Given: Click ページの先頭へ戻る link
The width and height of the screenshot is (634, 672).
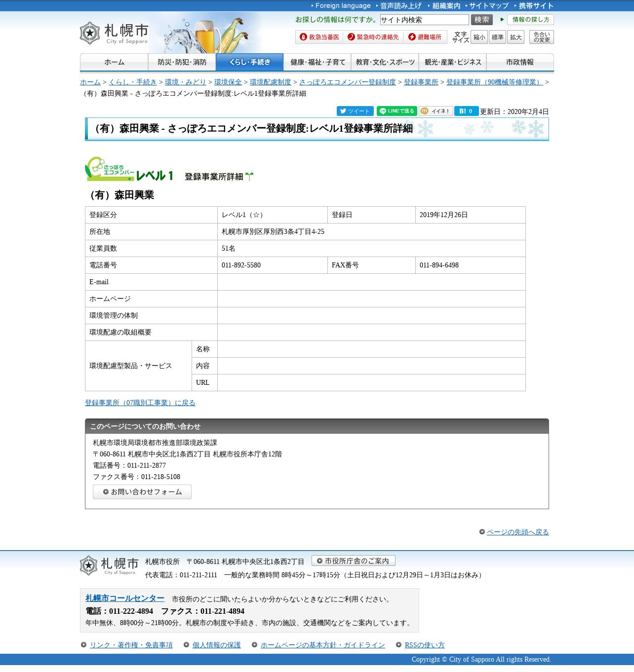Looking at the screenshot, I should [518, 532].
